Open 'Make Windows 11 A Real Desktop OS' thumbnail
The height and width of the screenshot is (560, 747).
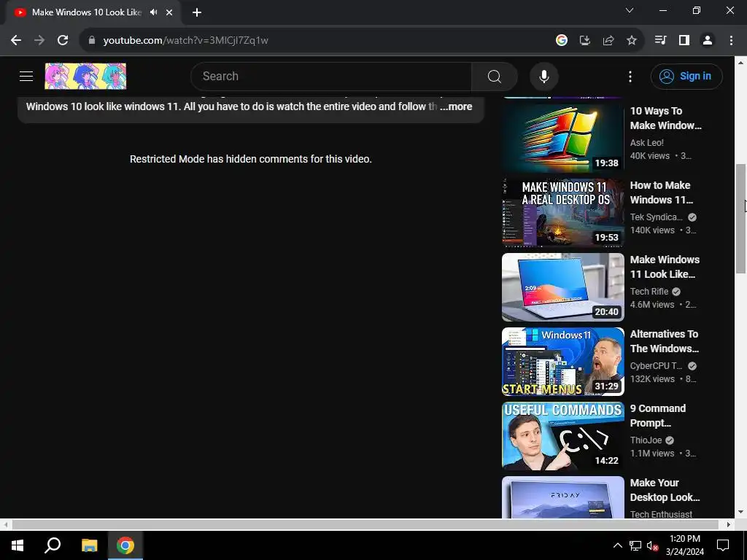coord(563,213)
